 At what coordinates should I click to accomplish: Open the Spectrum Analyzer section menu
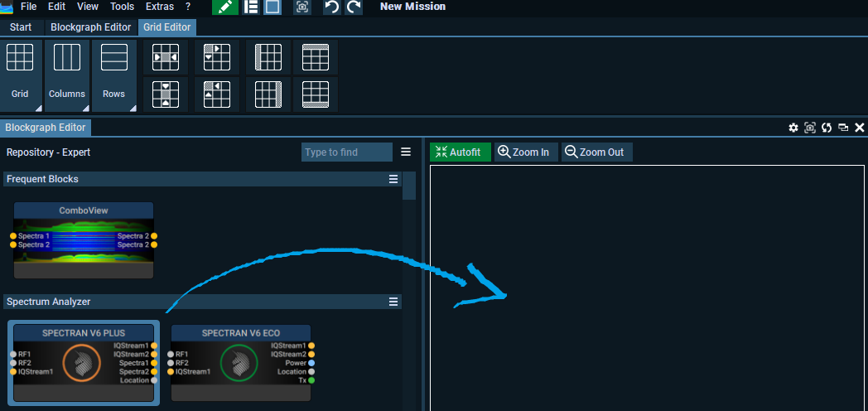pos(393,302)
